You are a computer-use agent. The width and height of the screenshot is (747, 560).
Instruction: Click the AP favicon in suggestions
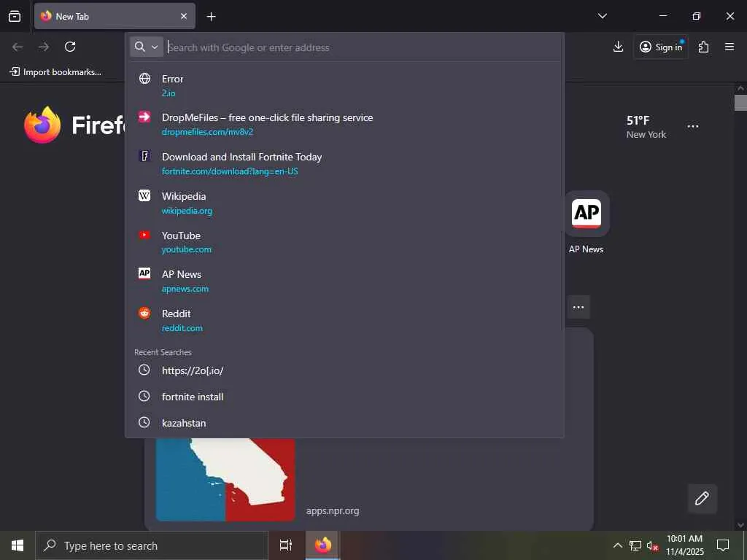(x=144, y=273)
